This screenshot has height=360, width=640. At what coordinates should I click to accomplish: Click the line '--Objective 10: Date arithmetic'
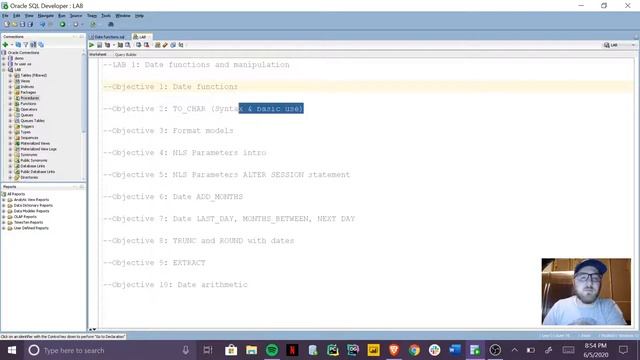click(176, 285)
